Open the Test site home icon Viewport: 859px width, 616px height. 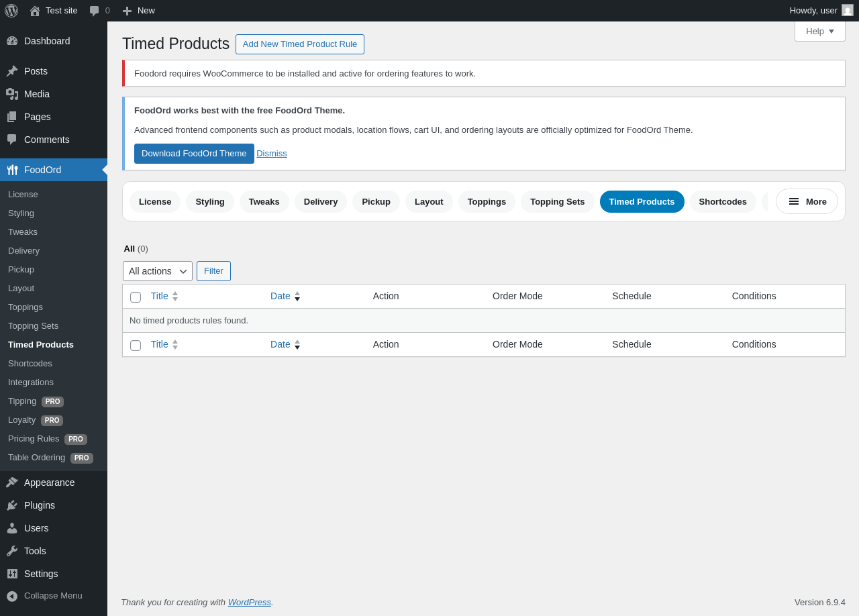coord(35,11)
